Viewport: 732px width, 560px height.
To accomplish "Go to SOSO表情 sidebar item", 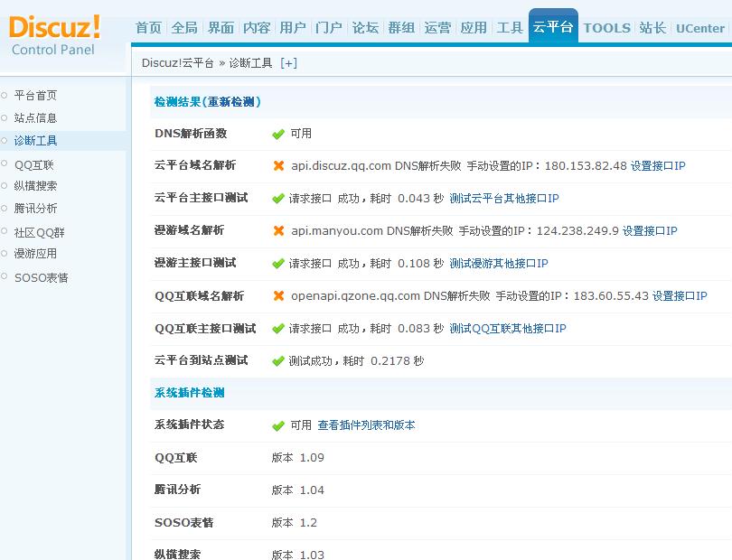I will 41,277.
